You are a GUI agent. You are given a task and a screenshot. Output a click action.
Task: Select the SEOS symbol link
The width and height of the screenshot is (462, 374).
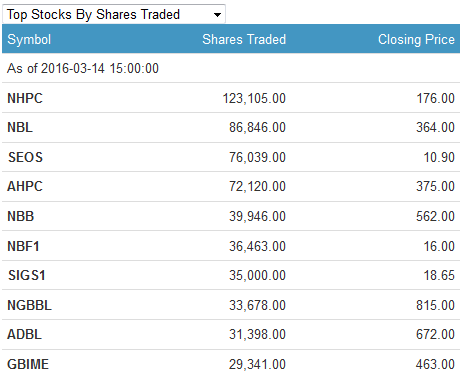pos(25,157)
